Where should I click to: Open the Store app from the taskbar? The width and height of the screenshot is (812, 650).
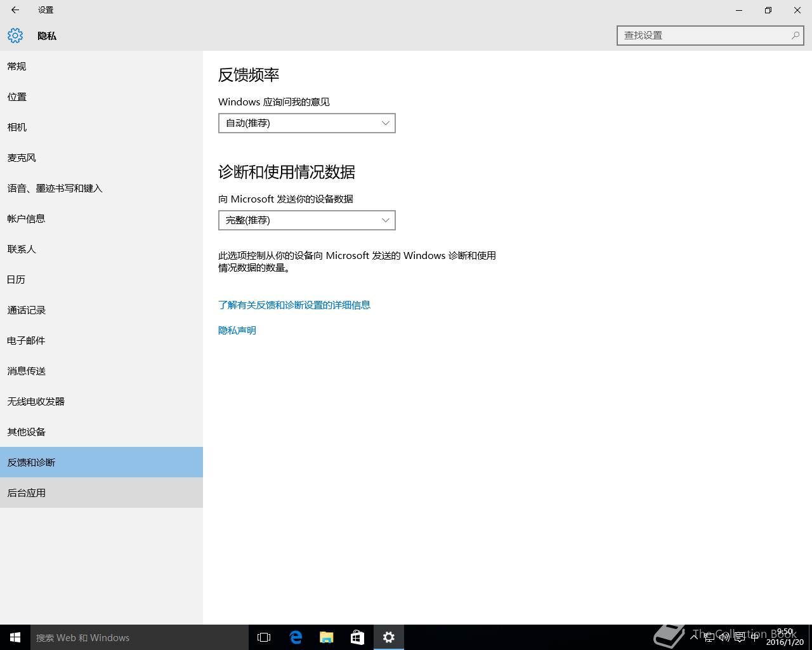point(358,637)
